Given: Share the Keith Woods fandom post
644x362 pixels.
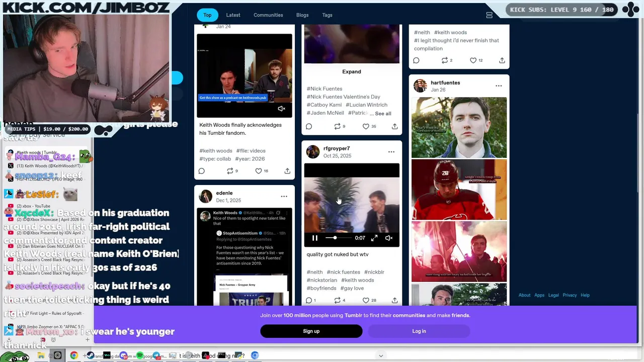Looking at the screenshot, I should [x=287, y=171].
